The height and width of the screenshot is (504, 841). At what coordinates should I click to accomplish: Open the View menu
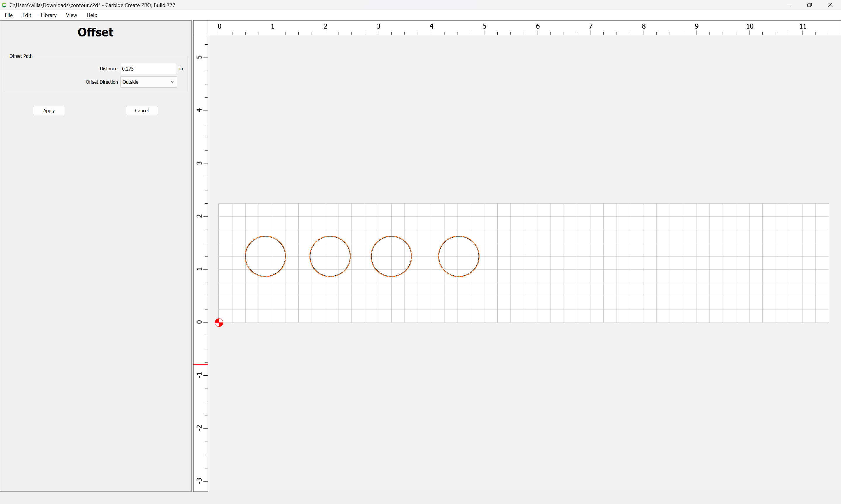[x=71, y=15]
